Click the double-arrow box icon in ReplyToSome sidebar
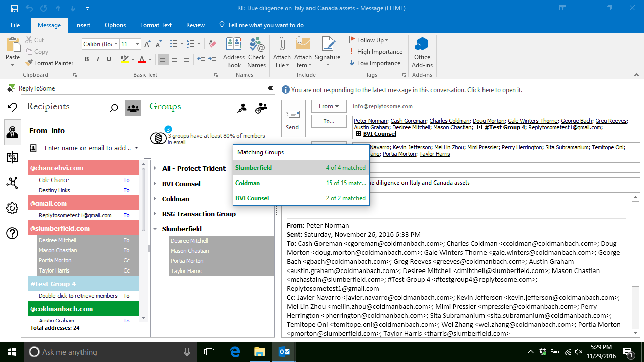The image size is (644, 362). click(12, 158)
